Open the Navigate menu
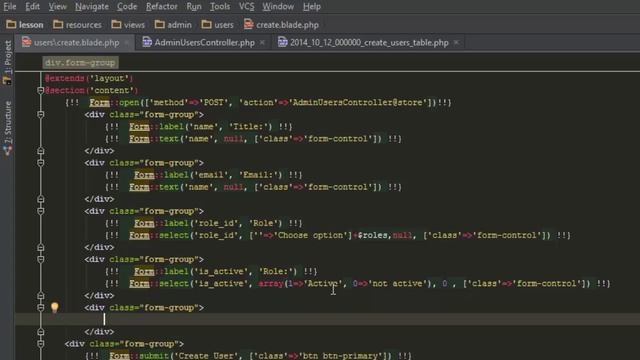The image size is (640, 360). pos(92,7)
